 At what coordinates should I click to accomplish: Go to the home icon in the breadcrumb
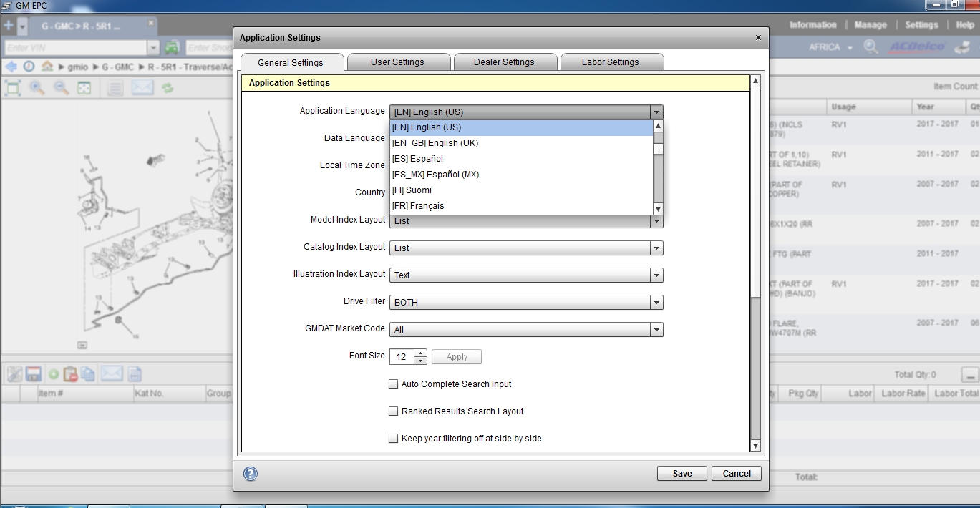coord(47,67)
